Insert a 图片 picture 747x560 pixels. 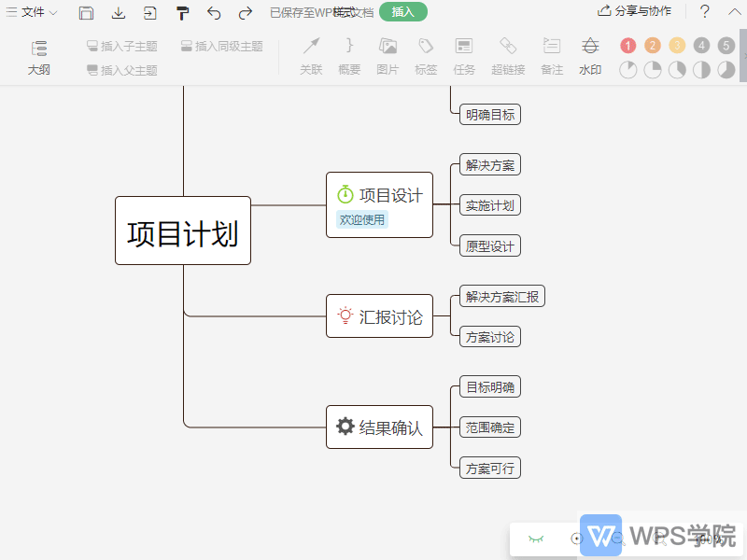[388, 57]
